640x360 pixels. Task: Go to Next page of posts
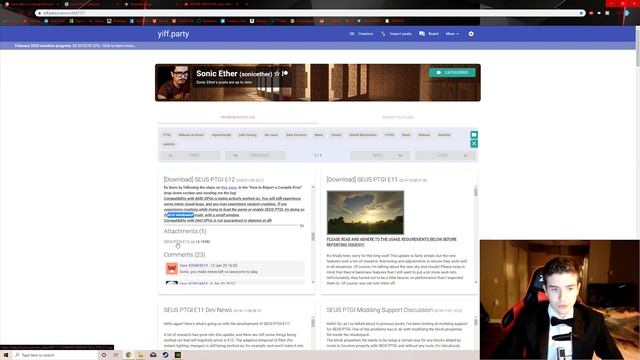[380, 156]
